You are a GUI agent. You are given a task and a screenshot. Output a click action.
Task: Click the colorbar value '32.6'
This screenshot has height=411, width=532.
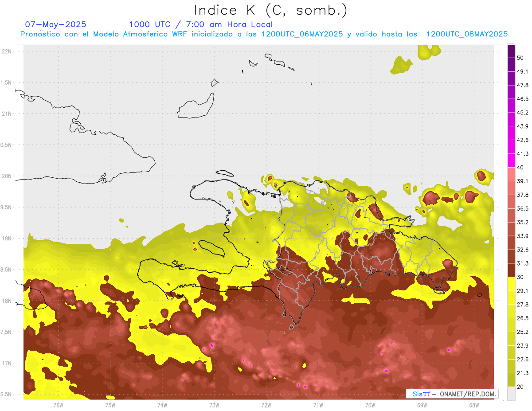[x=523, y=250]
